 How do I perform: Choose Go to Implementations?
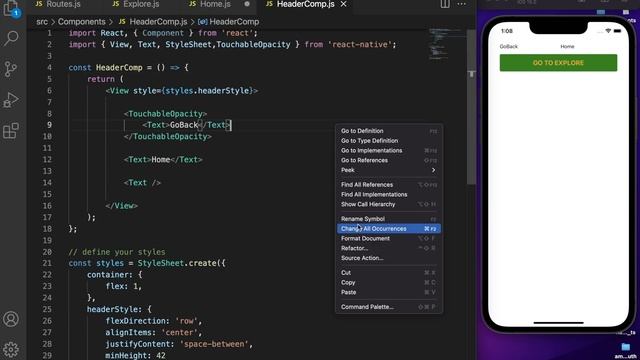[x=389, y=151]
